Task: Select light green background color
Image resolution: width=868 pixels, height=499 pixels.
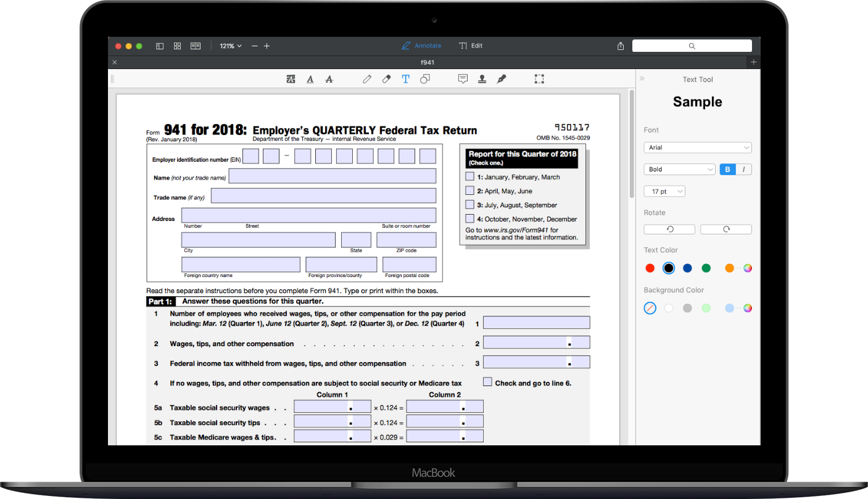Action: [706, 308]
